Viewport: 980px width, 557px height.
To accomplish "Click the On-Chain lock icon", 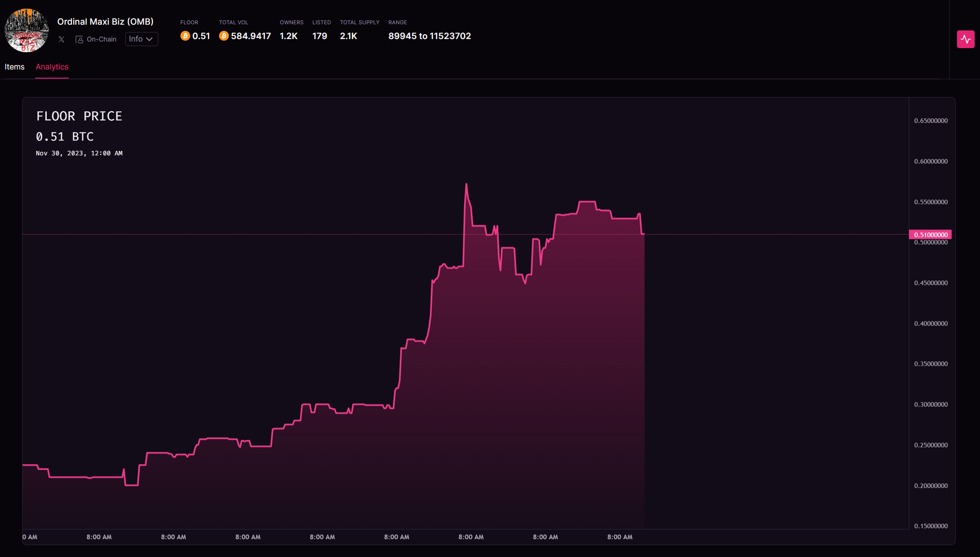I will [79, 39].
